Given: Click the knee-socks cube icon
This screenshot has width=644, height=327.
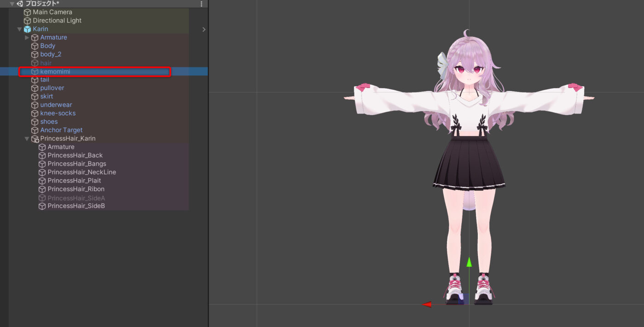Looking at the screenshot, I should pyautogui.click(x=35, y=113).
